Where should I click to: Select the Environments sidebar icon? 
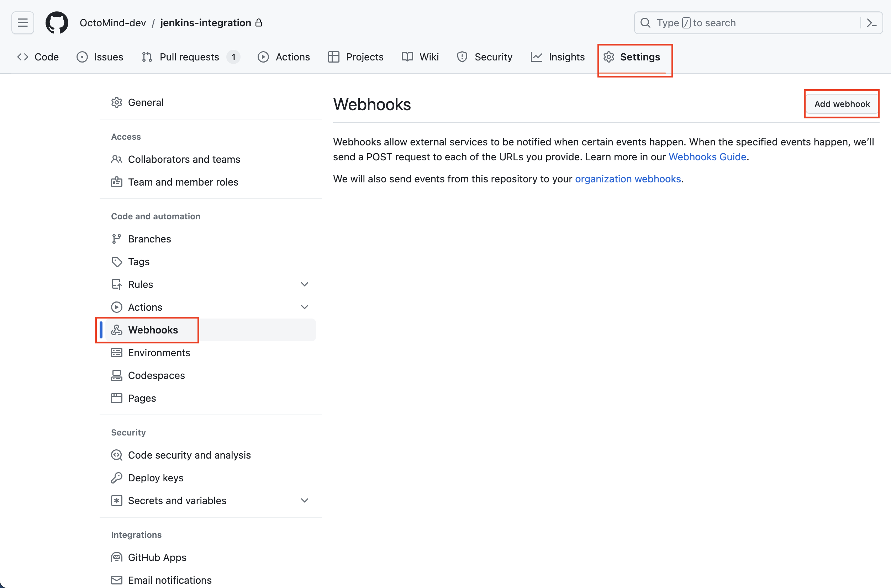(117, 353)
